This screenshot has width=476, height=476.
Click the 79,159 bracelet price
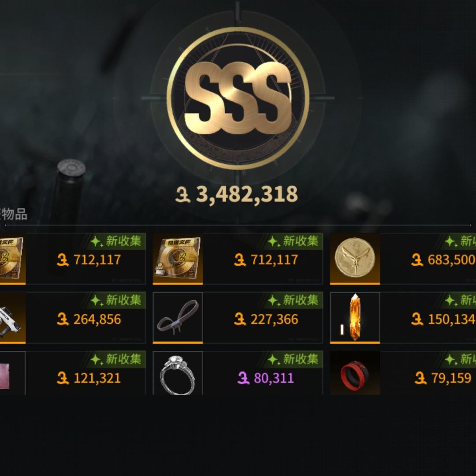point(443,378)
